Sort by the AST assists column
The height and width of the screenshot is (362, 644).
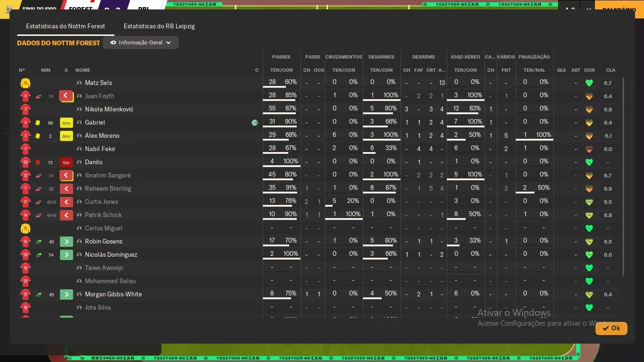click(576, 70)
